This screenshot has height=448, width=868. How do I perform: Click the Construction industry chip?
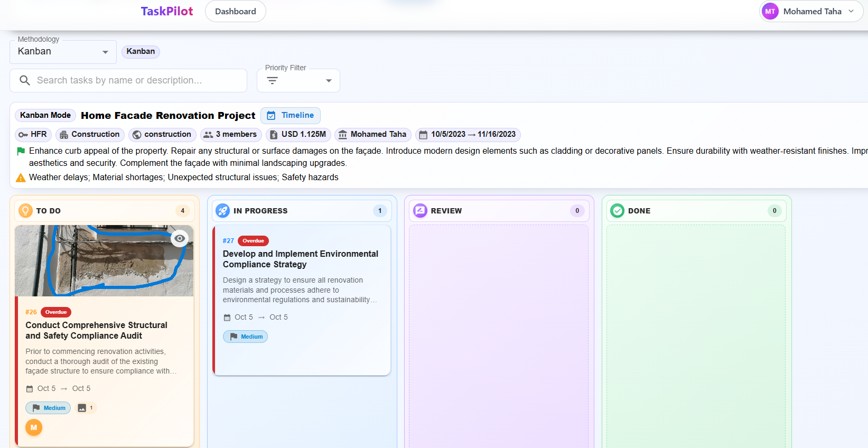click(x=90, y=135)
